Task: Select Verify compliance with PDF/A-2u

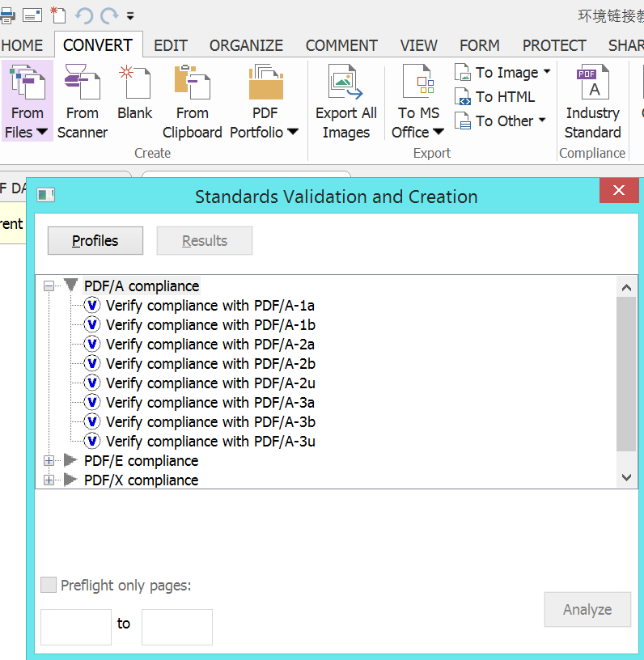Action: (x=210, y=383)
